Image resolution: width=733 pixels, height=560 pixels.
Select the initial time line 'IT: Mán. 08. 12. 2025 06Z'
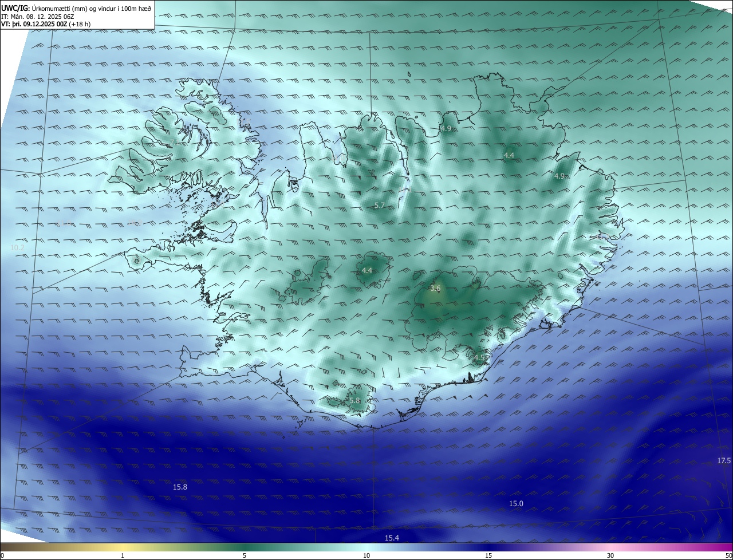37,17
